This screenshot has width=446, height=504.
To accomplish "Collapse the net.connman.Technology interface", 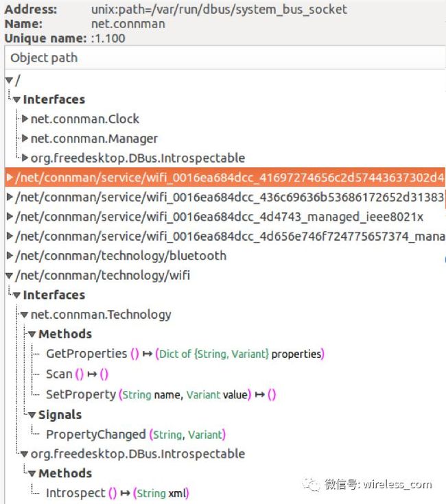I will (25, 315).
